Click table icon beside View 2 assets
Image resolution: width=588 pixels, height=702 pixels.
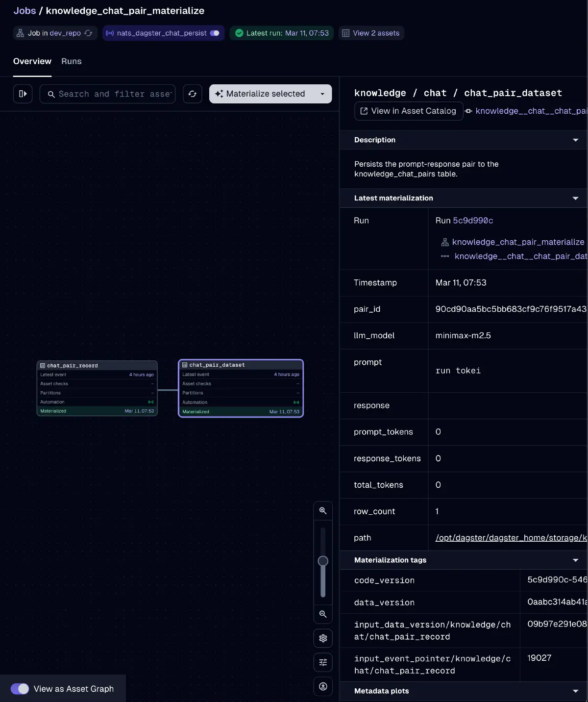coord(346,33)
